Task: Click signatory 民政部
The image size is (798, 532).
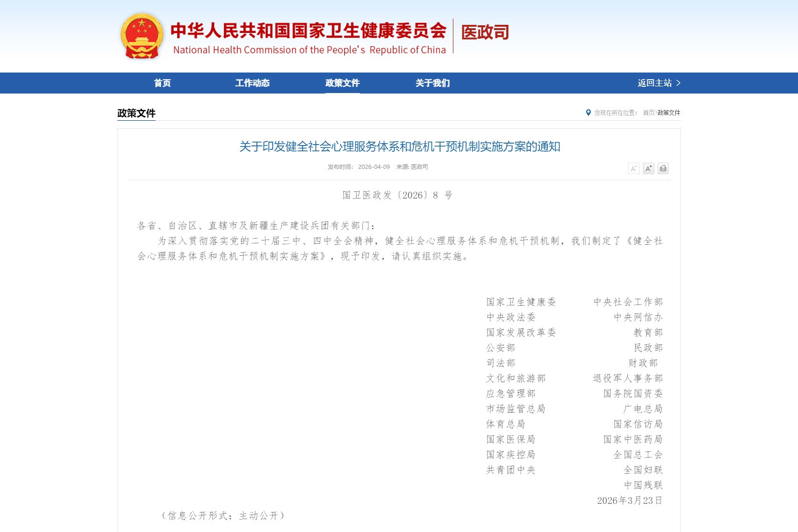Action: [648, 348]
